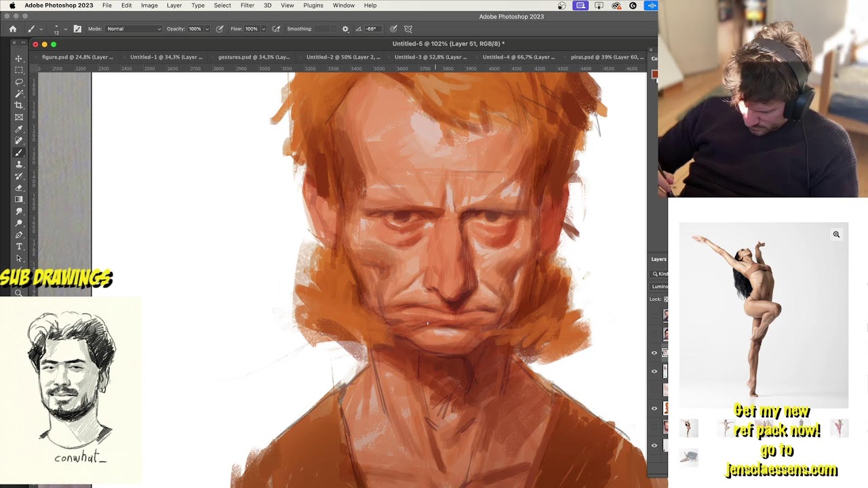Select the Lasso tool
The image size is (868, 488).
pyautogui.click(x=19, y=82)
